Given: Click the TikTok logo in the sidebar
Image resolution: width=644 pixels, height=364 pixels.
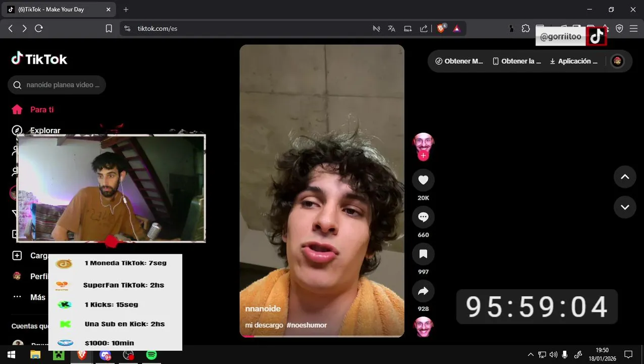Looking at the screenshot, I should 39,59.
